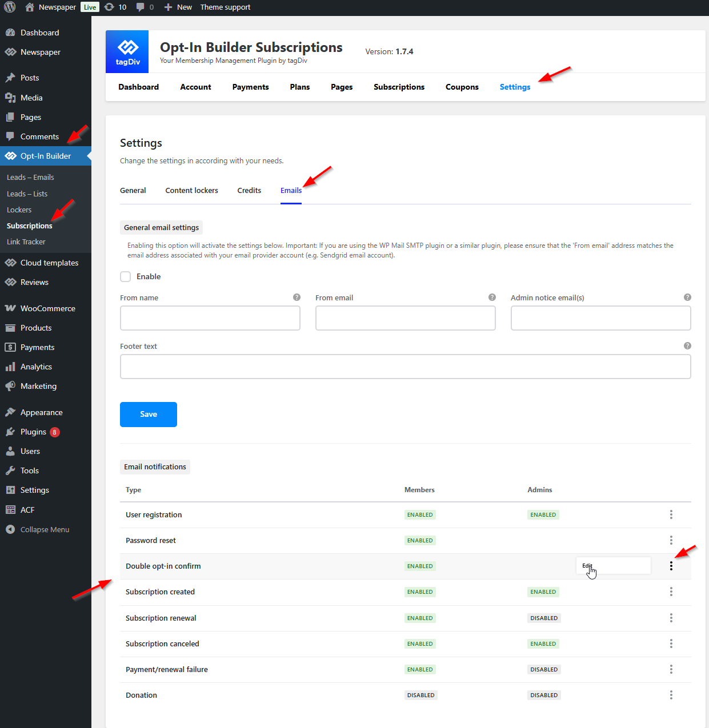Enable the general email settings checkbox
The width and height of the screenshot is (709, 728).
125,276
